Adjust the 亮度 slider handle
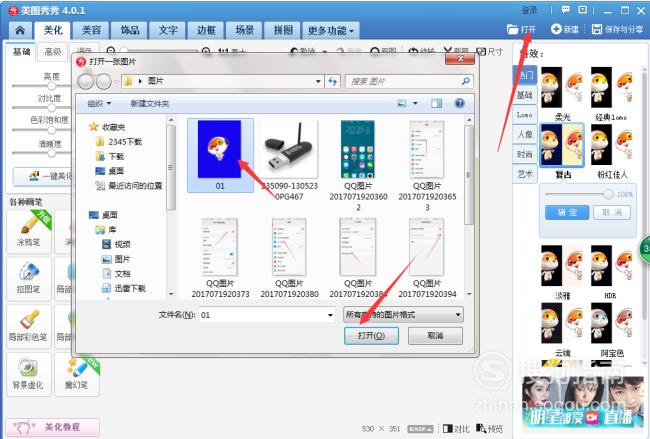 pos(51,86)
